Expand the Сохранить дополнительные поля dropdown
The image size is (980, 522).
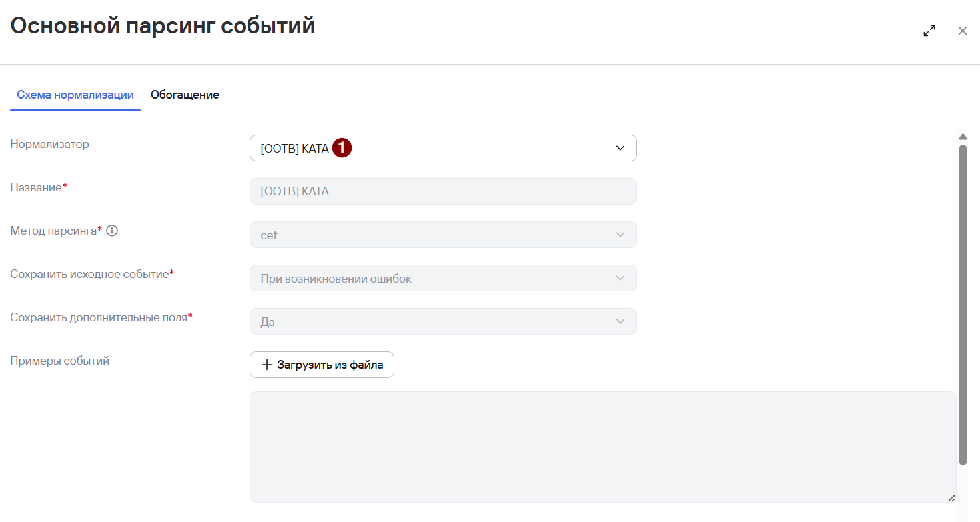(x=443, y=321)
